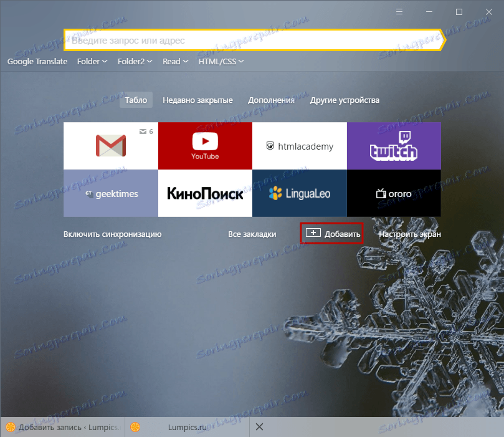Expand the Read bookmarks folder
This screenshot has width=504, height=437.
point(175,62)
